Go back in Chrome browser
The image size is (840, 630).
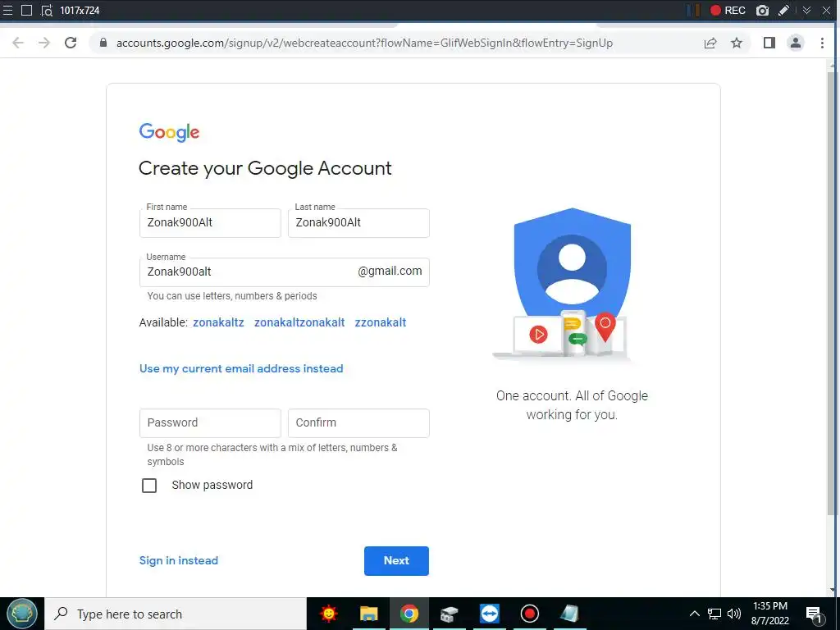[18, 43]
